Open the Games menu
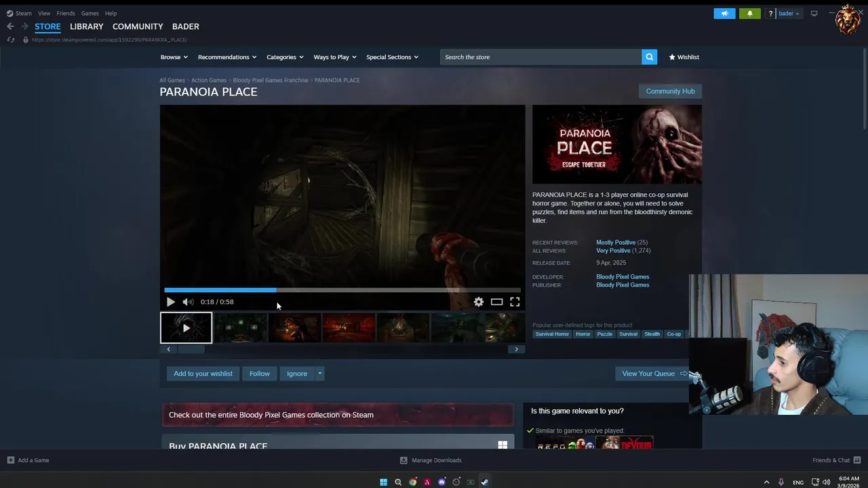 click(90, 14)
